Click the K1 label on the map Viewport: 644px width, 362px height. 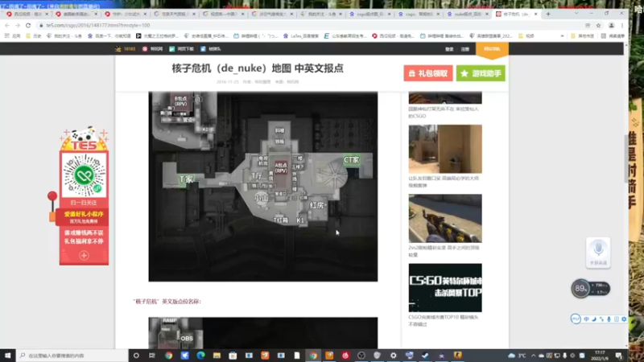[300, 220]
